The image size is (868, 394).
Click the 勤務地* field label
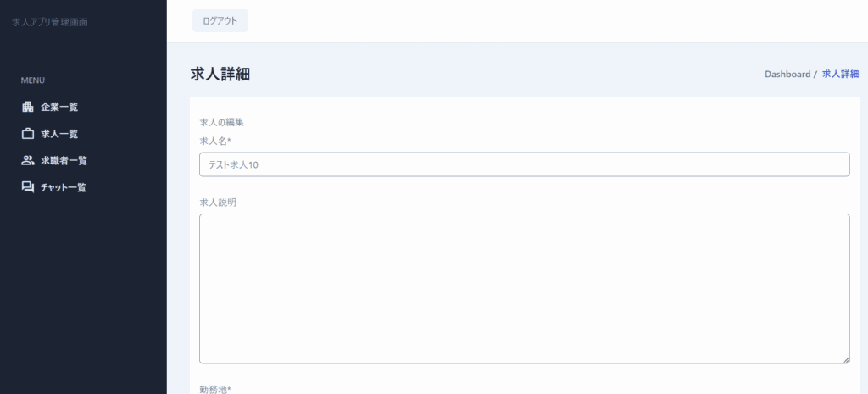pos(215,389)
